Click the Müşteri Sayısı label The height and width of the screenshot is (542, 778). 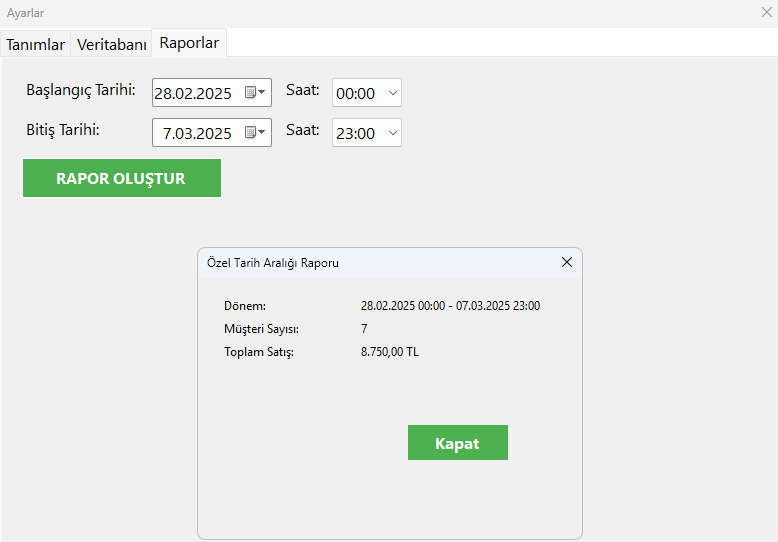point(261,329)
